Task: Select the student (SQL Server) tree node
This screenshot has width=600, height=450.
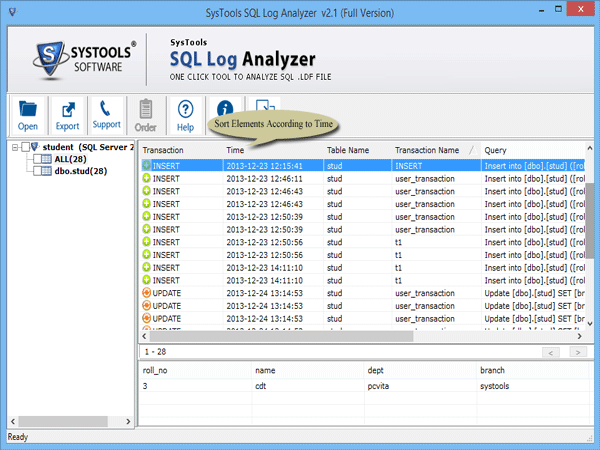Action: click(x=88, y=147)
